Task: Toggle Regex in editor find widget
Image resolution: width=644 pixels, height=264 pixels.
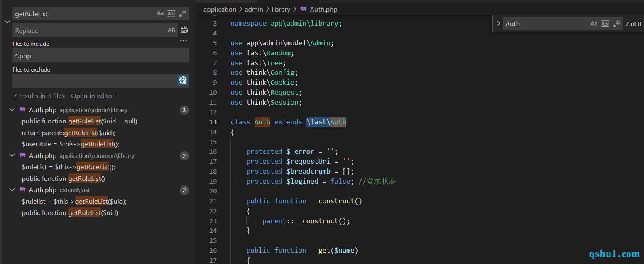Action: (x=617, y=24)
